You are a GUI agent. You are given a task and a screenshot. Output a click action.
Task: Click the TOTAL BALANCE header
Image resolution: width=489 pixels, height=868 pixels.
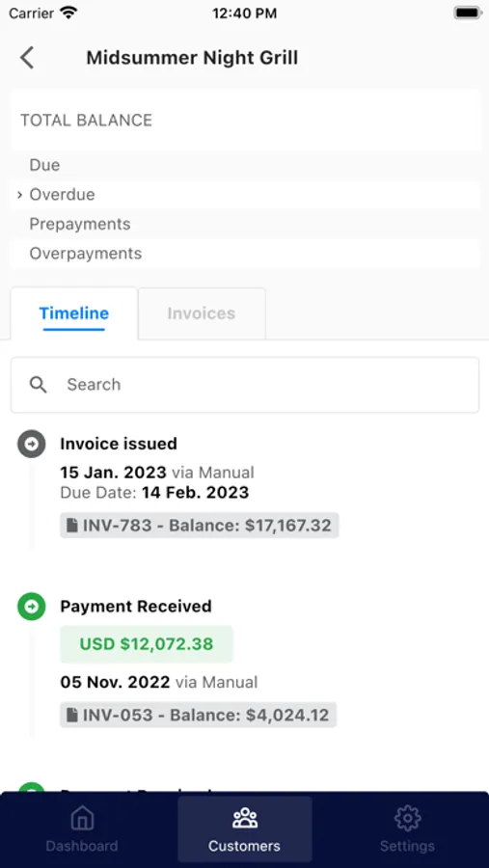click(87, 121)
